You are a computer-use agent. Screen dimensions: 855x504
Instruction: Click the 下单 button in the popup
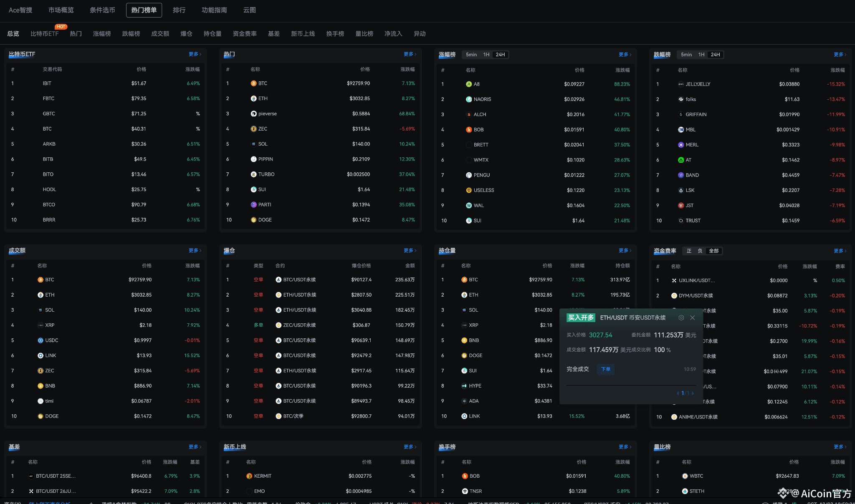pyautogui.click(x=605, y=369)
